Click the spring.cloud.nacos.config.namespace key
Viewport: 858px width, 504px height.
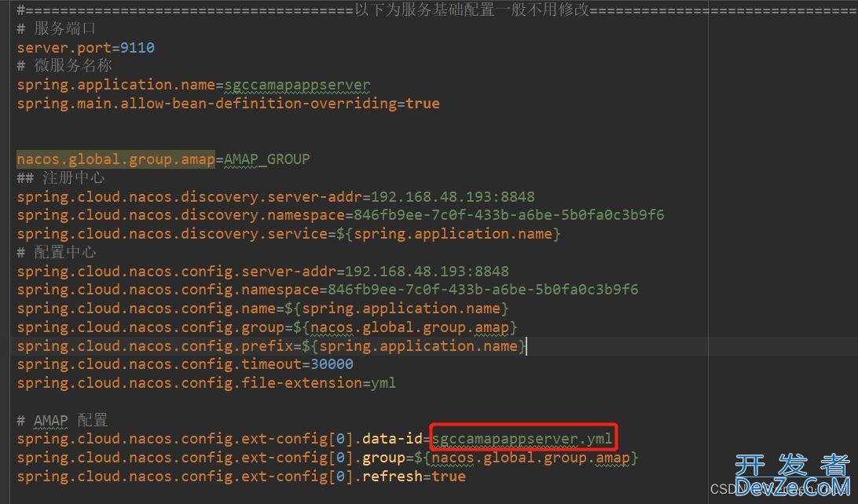click(x=168, y=290)
